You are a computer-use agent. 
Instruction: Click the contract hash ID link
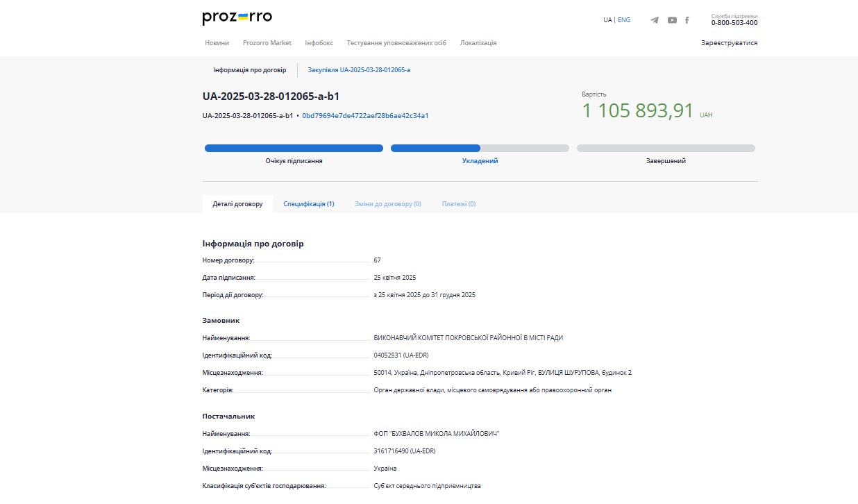[365, 116]
